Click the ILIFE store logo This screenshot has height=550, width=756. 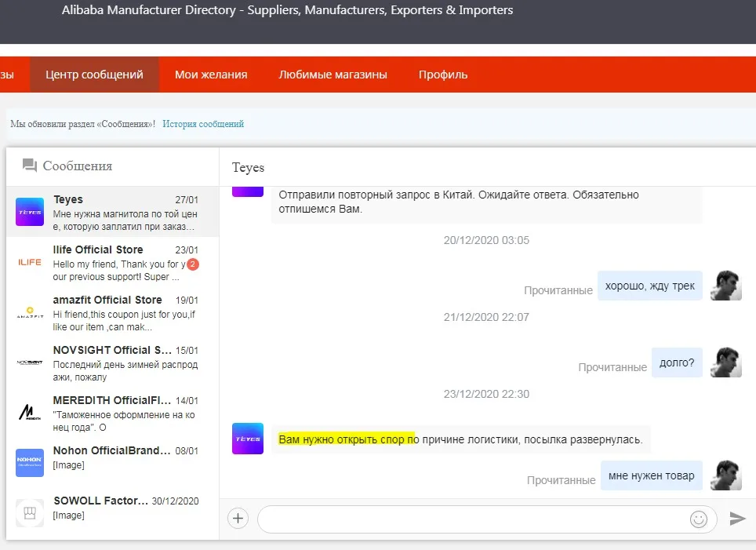pos(30,262)
